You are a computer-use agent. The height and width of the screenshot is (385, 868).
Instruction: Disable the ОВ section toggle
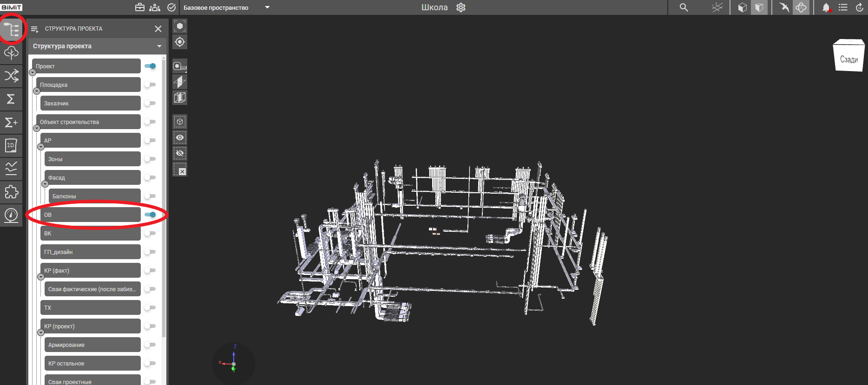[150, 215]
